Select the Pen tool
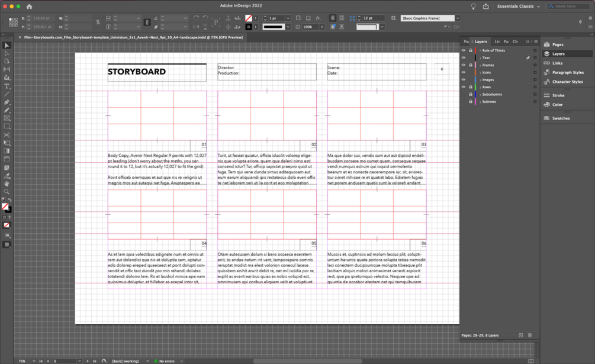The width and height of the screenshot is (595, 364). (7, 102)
